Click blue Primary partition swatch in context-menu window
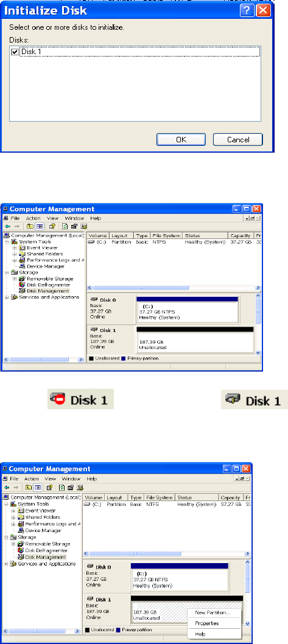The height and width of the screenshot is (644, 288). 119,629
